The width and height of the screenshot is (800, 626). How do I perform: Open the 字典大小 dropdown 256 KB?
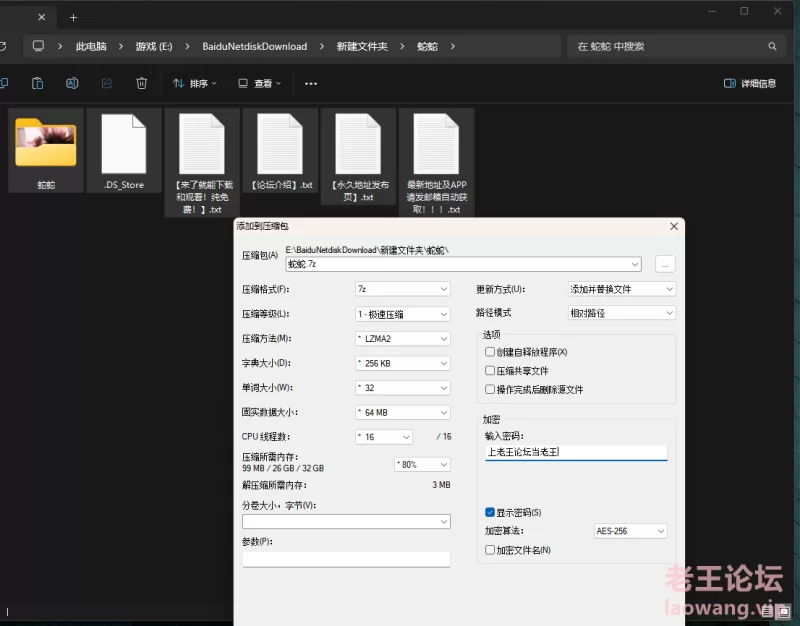pos(403,363)
